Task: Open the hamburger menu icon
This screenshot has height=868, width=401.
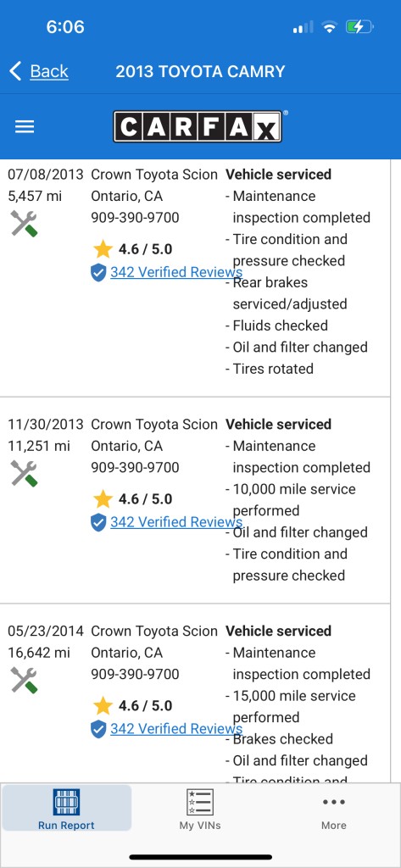Action: tap(25, 127)
